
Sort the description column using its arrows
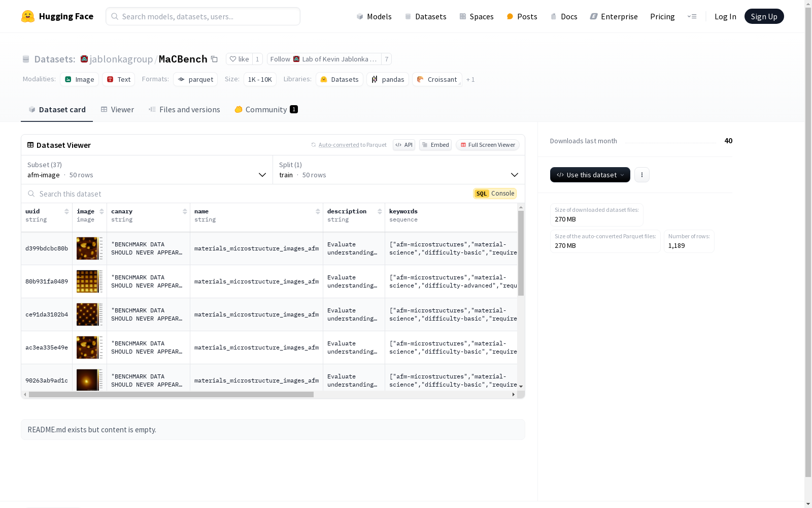[380, 211]
